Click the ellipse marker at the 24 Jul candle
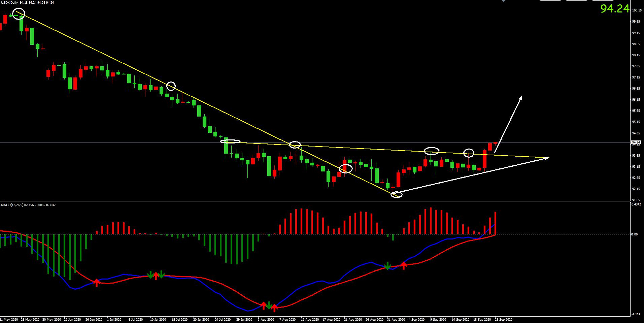This screenshot has width=644, height=323. click(x=231, y=141)
